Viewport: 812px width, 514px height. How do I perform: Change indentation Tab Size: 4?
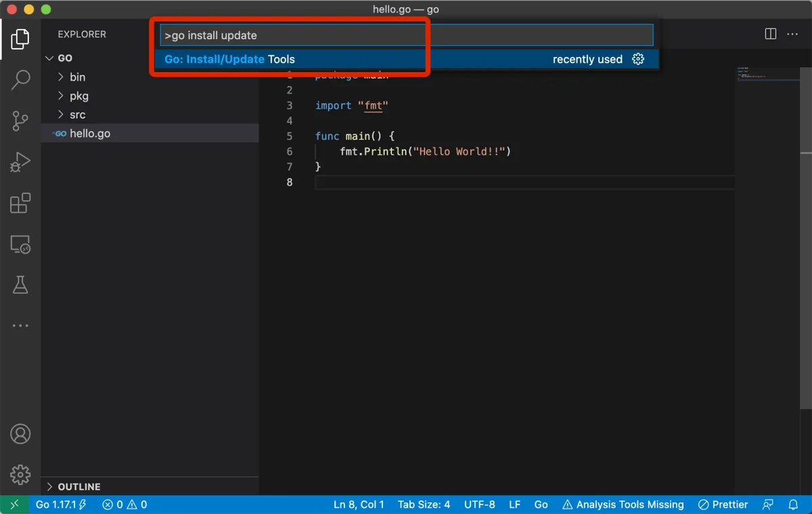[424, 505]
